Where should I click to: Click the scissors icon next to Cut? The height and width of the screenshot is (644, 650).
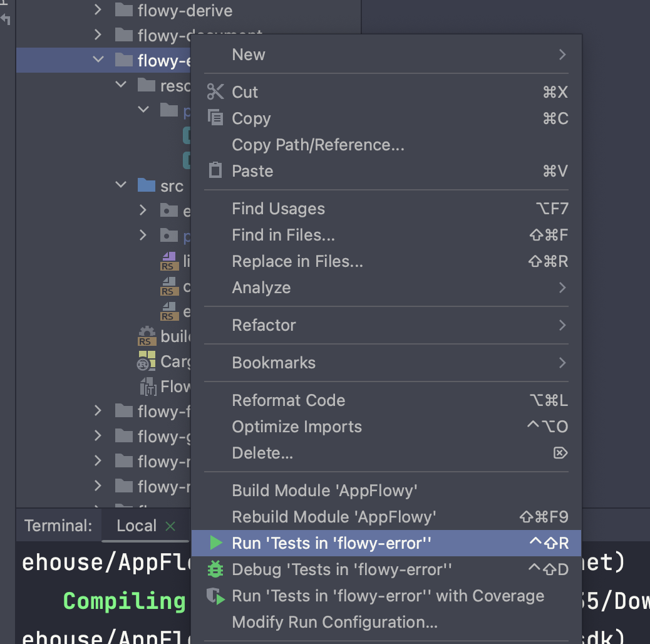pos(215,91)
